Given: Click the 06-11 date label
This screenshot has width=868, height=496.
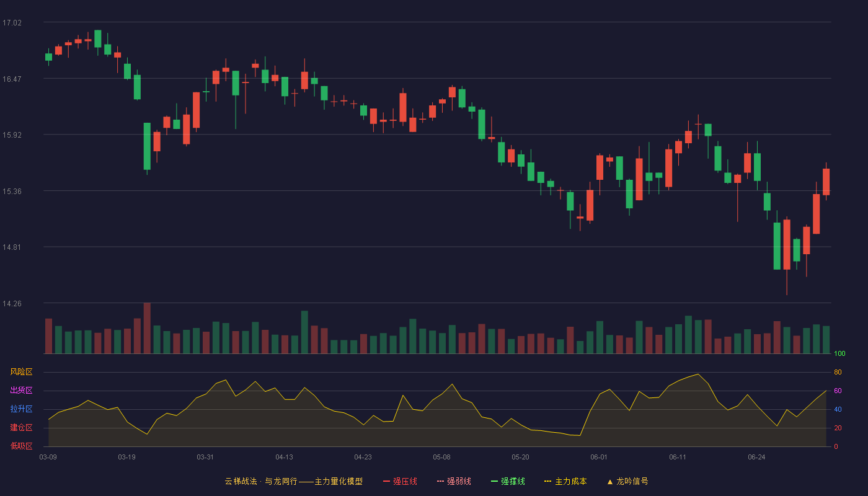Looking at the screenshot, I should [x=678, y=457].
